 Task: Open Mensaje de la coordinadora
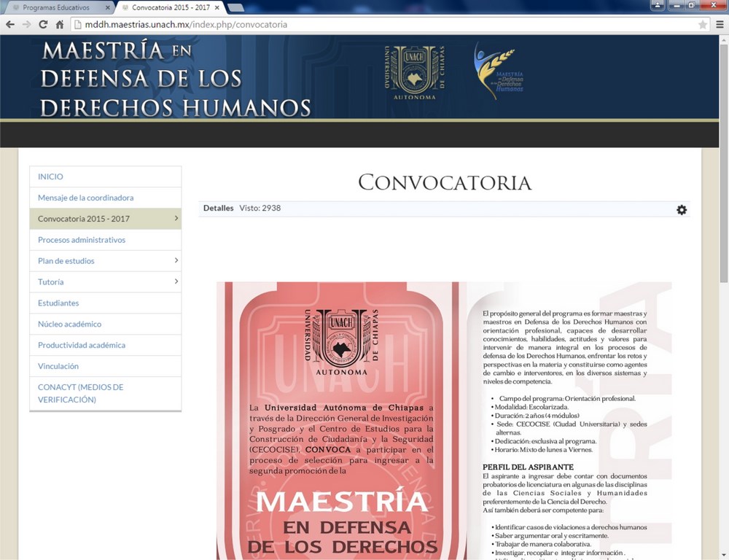[x=106, y=198]
